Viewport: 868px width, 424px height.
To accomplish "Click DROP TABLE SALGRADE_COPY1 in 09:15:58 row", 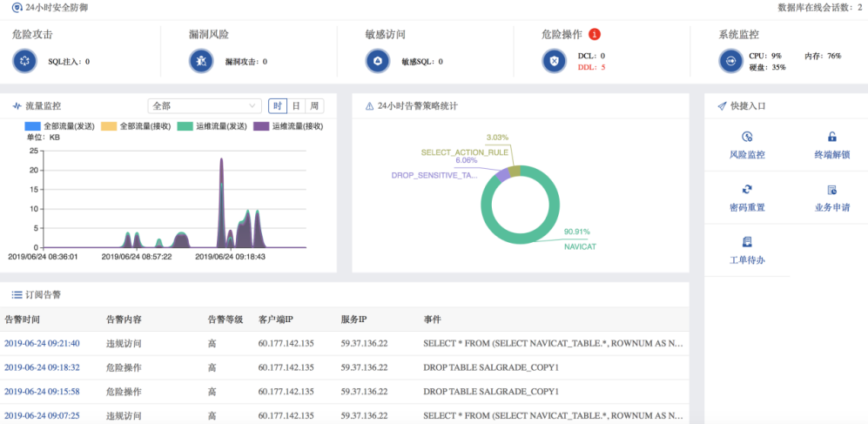I will pyautogui.click(x=491, y=391).
